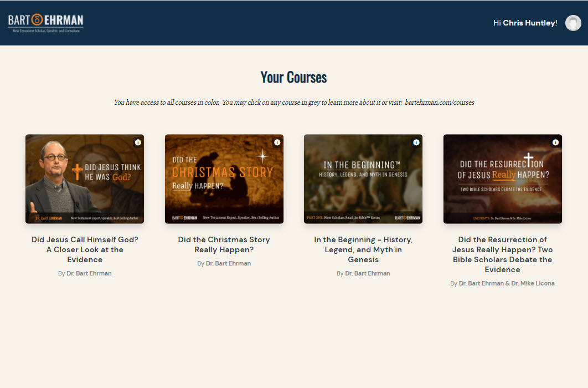Screen dimensions: 588x388
Task: Click author line under Christmas Story course
Action: [224, 263]
